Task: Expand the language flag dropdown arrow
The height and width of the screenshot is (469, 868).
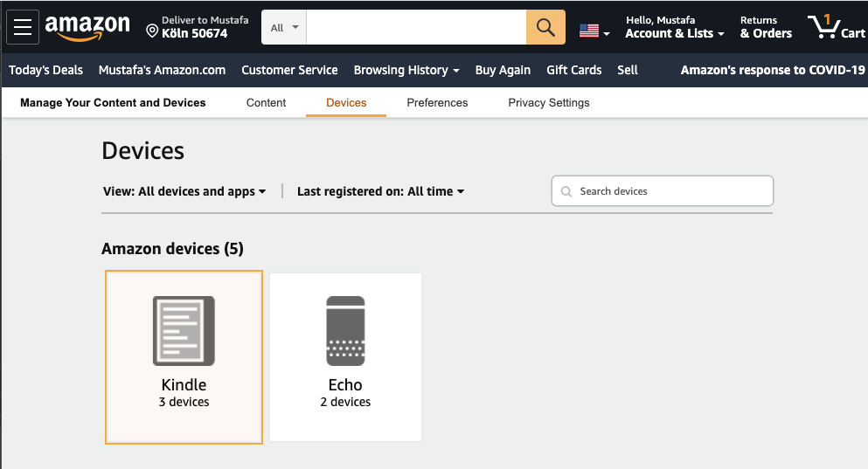Action: (607, 34)
